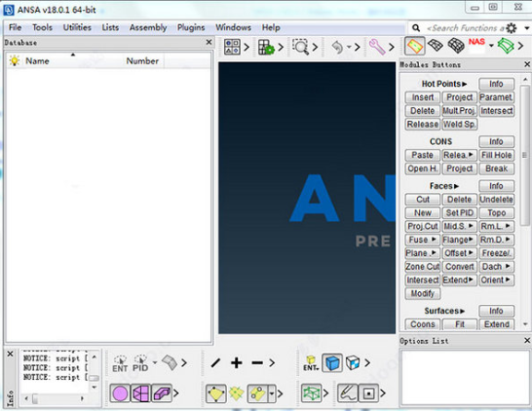Open the dropdown arrow beside NAS
The image size is (532, 411).
[x=491, y=45]
